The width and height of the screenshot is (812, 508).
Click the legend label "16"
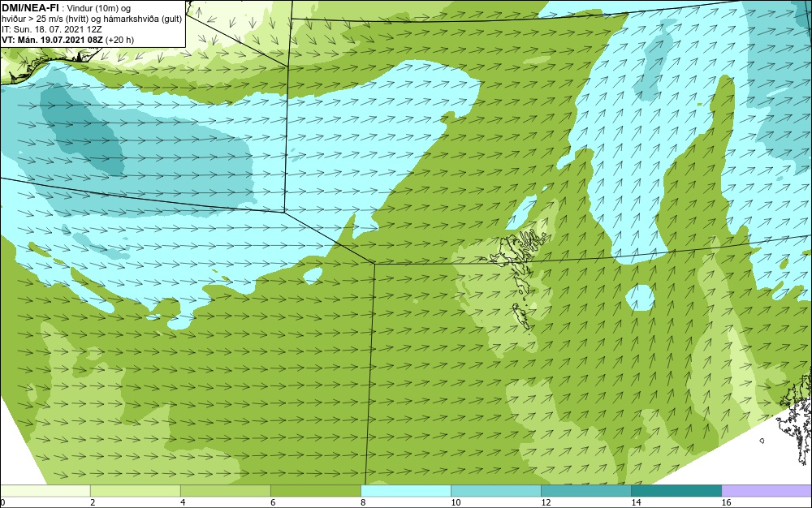[x=725, y=502]
